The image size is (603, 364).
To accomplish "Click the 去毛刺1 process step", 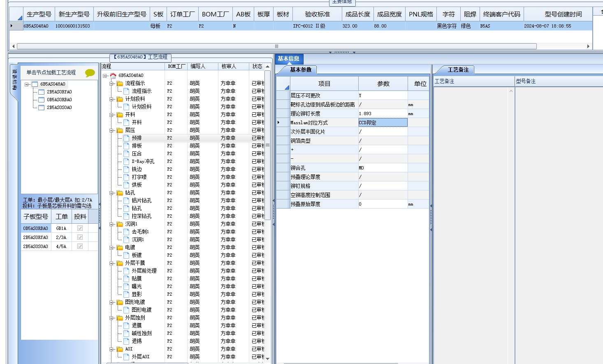I will point(140,232).
